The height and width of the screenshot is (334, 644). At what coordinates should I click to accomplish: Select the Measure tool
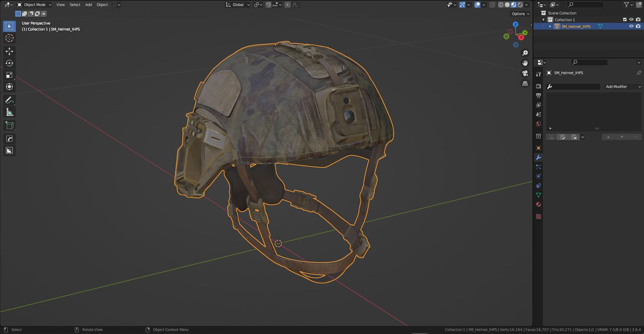[x=9, y=112]
